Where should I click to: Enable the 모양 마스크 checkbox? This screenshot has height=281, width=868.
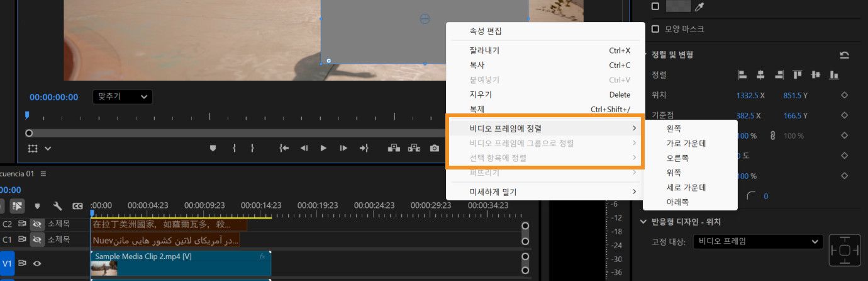655,29
